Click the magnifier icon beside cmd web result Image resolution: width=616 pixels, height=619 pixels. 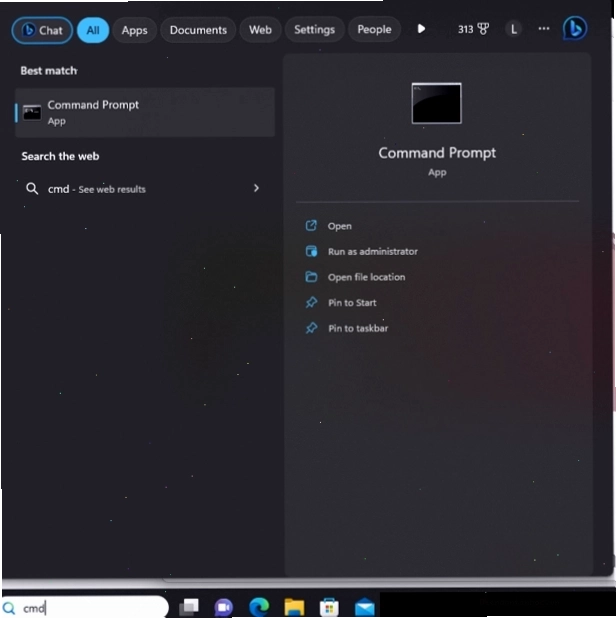coord(32,189)
